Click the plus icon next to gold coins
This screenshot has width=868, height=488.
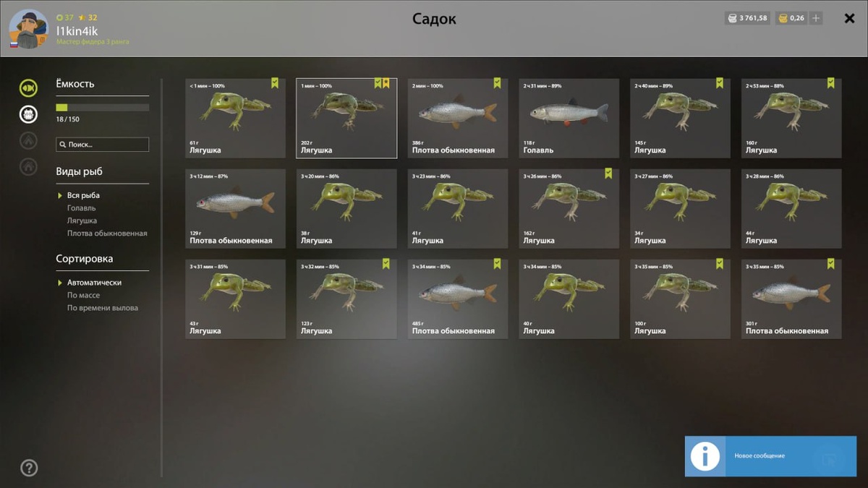pyautogui.click(x=816, y=18)
